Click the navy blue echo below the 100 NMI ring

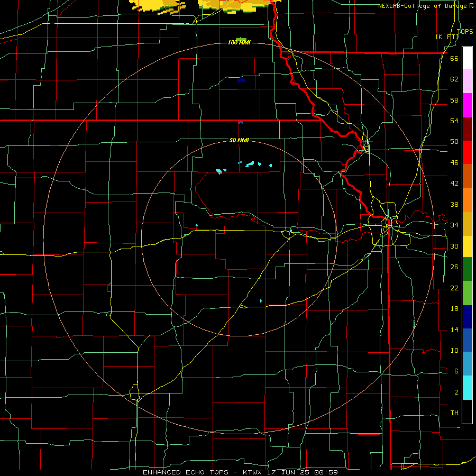(241, 80)
